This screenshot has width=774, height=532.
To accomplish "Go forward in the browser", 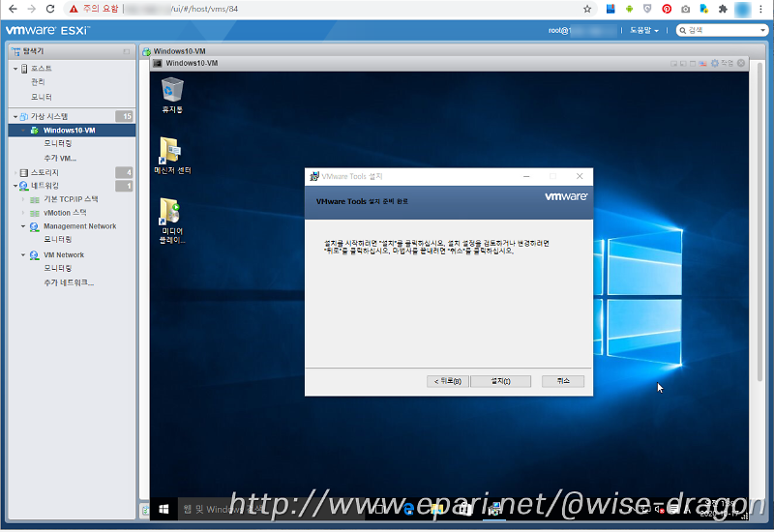I will [x=32, y=9].
